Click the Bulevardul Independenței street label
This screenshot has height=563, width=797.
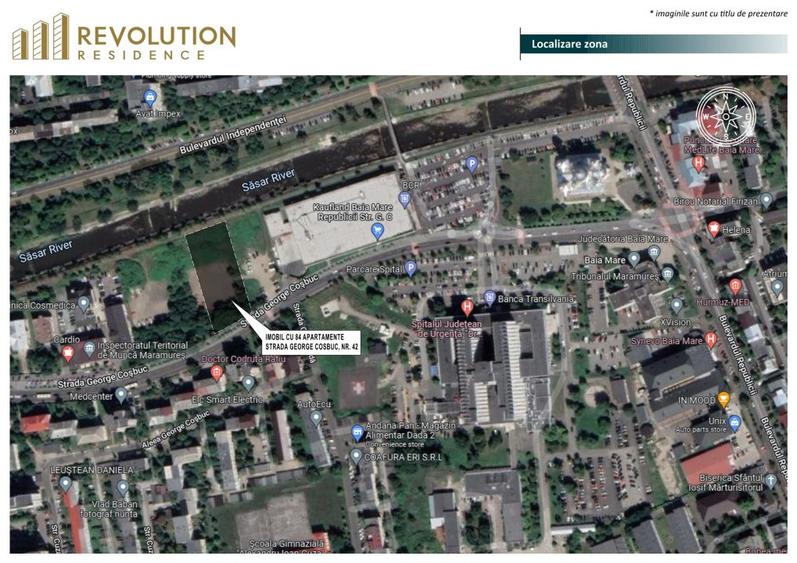click(x=233, y=135)
